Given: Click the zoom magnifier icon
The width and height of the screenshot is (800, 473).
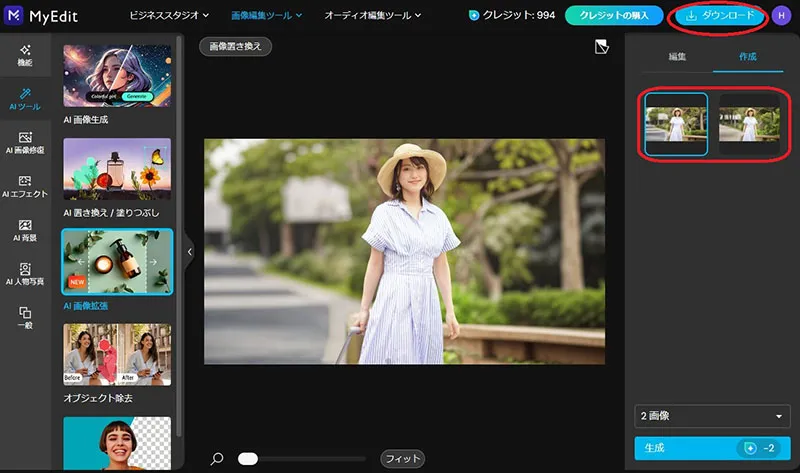Looking at the screenshot, I should click(x=217, y=459).
